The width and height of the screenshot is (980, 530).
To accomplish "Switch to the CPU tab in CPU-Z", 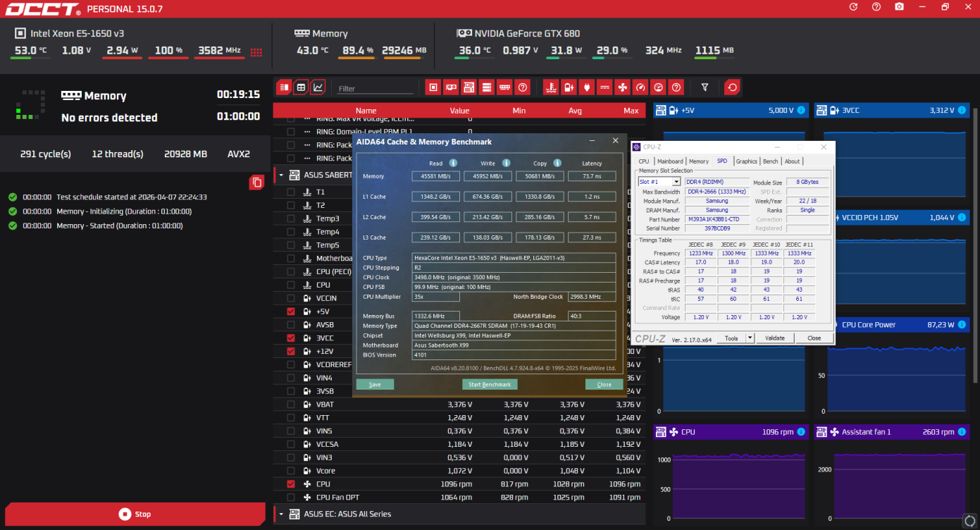I will click(643, 161).
